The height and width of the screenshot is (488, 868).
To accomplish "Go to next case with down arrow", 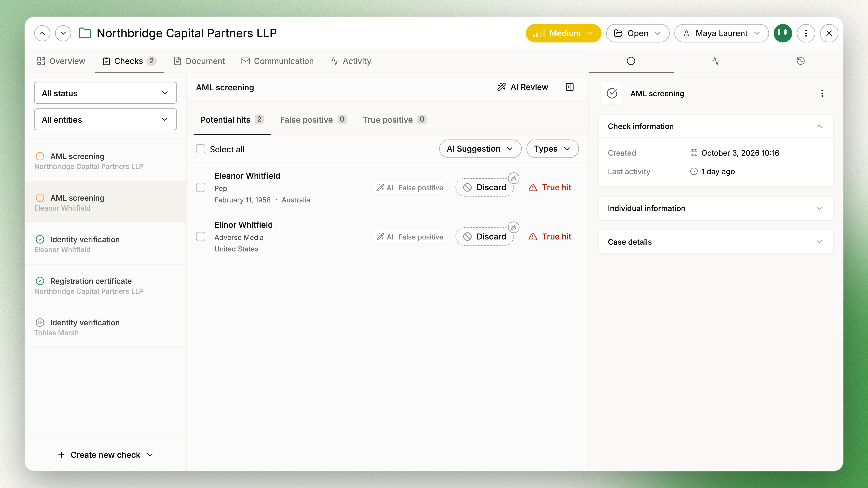I will (x=63, y=33).
